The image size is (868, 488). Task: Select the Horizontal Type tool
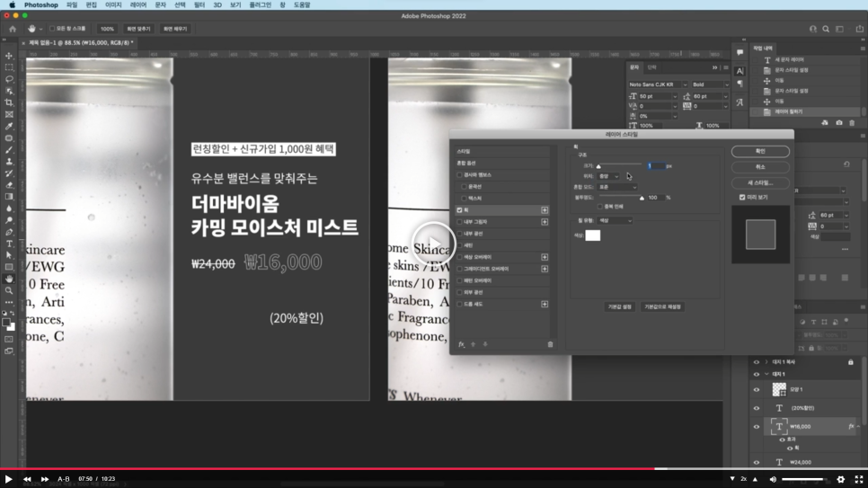pos(9,244)
